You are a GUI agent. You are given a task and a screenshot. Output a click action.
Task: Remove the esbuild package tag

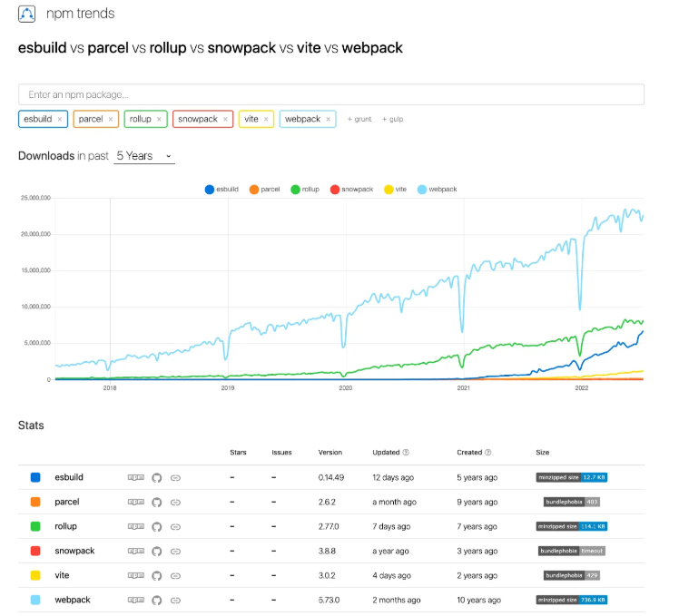pos(60,119)
